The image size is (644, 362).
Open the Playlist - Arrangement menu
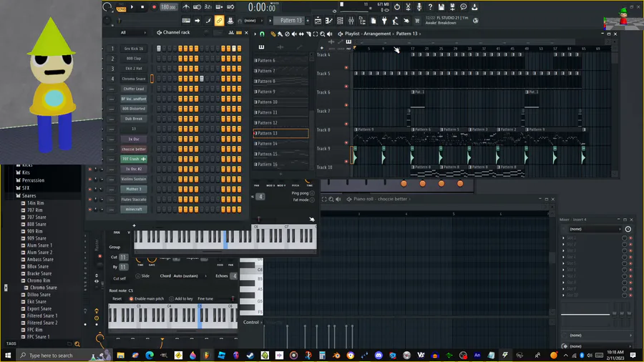click(x=368, y=34)
